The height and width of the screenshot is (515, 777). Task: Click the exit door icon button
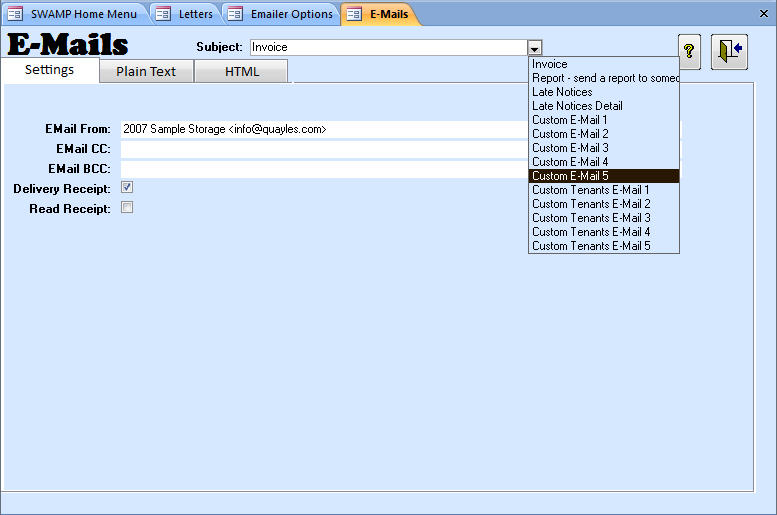(729, 52)
